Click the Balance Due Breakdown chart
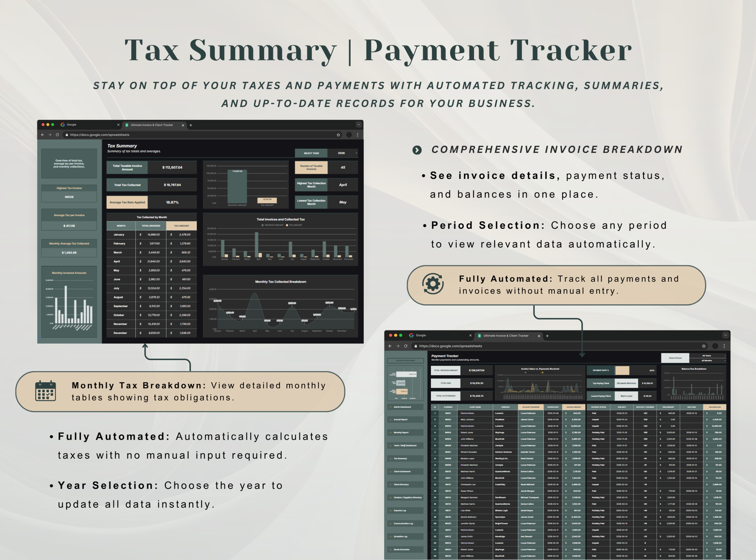 694,383
